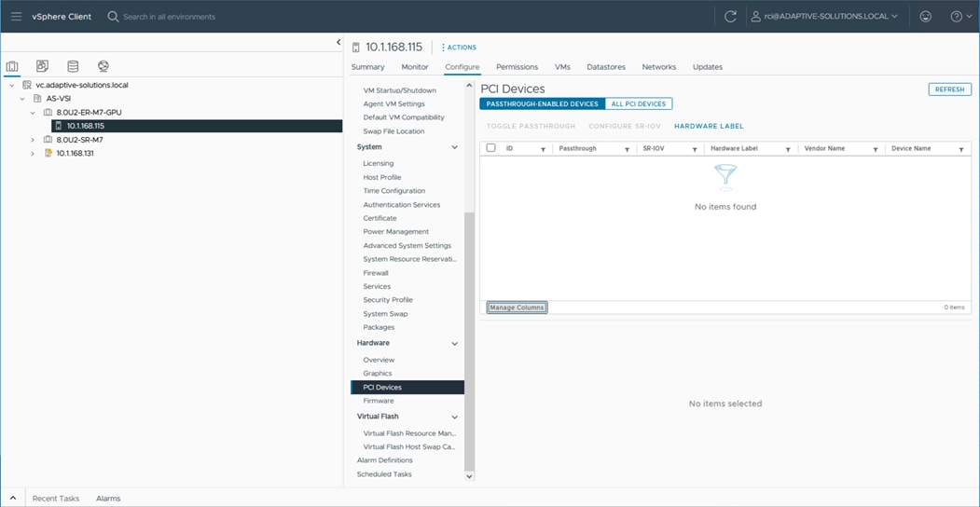Viewport: 980px width, 507px height.
Task: Open the Permissions tab
Action: pos(517,67)
